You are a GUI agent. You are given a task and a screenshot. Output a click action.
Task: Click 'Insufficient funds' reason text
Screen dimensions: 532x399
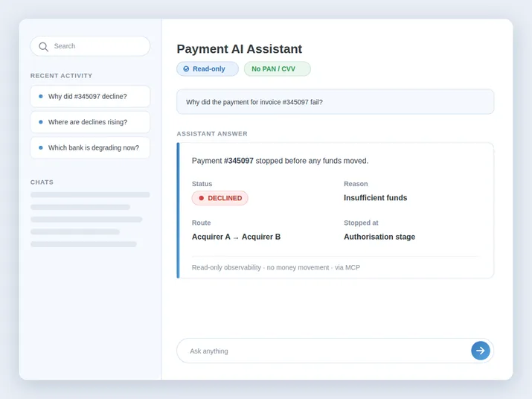[x=375, y=197]
